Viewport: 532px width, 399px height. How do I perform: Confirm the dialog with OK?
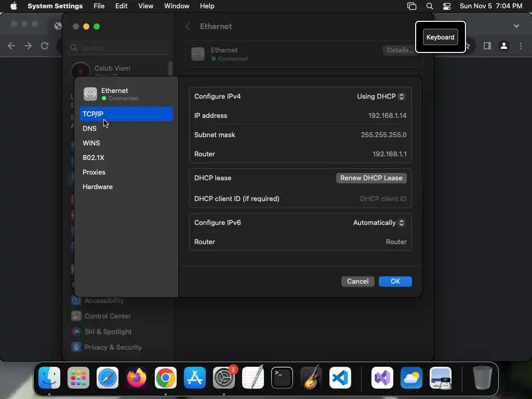395,282
